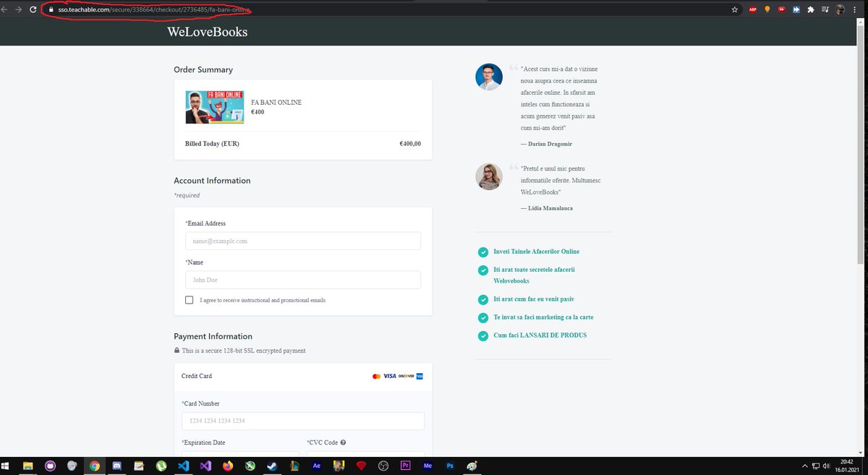Bookmark this page with the star icon
Screen dimensions: 868x475
coord(735,9)
